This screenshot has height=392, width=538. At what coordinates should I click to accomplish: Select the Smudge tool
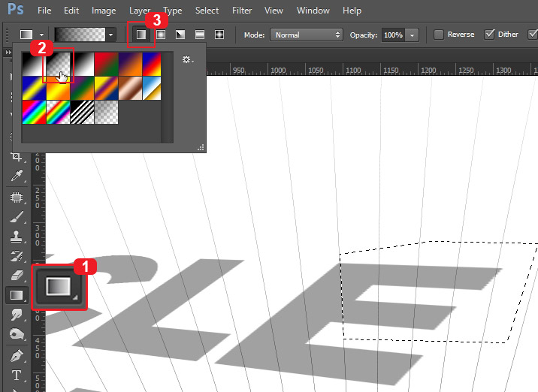point(17,315)
